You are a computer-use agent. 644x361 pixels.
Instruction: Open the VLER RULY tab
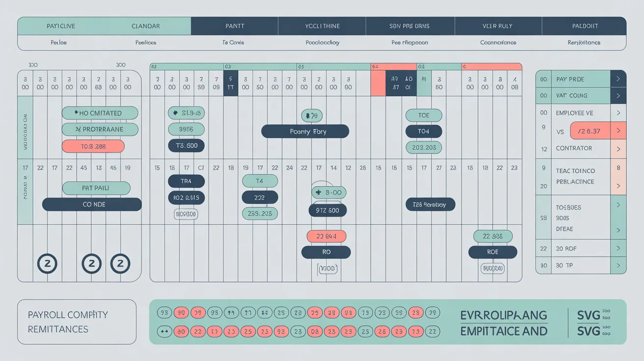[x=498, y=26]
